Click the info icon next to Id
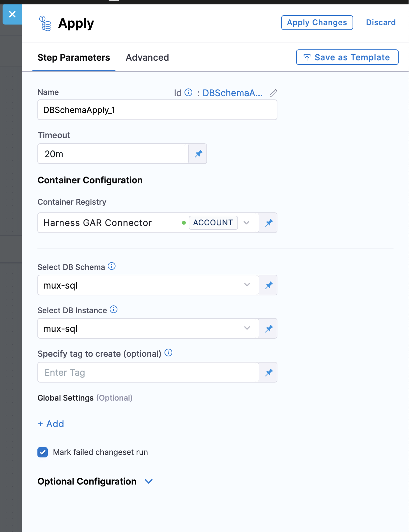This screenshot has width=409, height=532. 188,93
